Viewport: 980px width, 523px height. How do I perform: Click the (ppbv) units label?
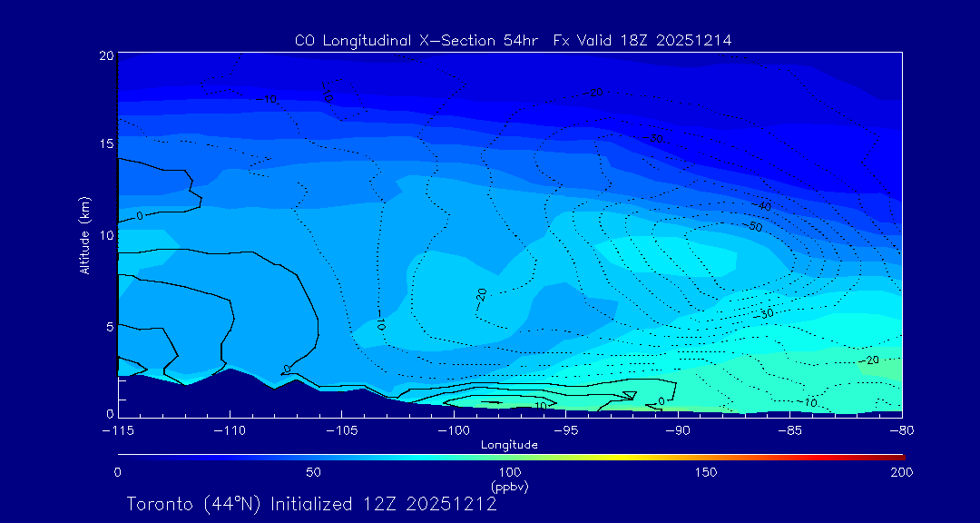510,486
